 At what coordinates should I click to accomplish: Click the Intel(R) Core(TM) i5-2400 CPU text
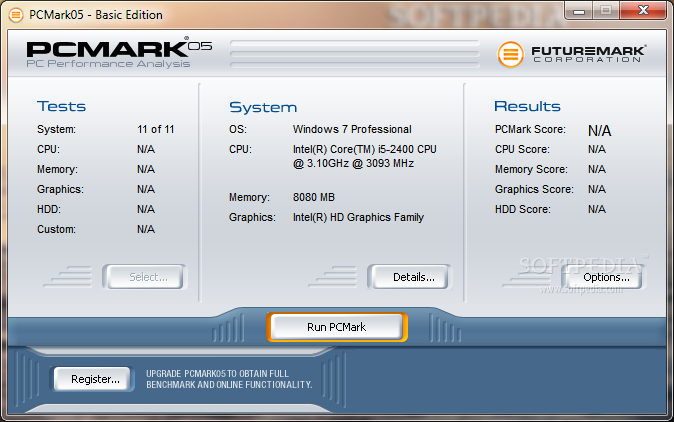(365, 149)
